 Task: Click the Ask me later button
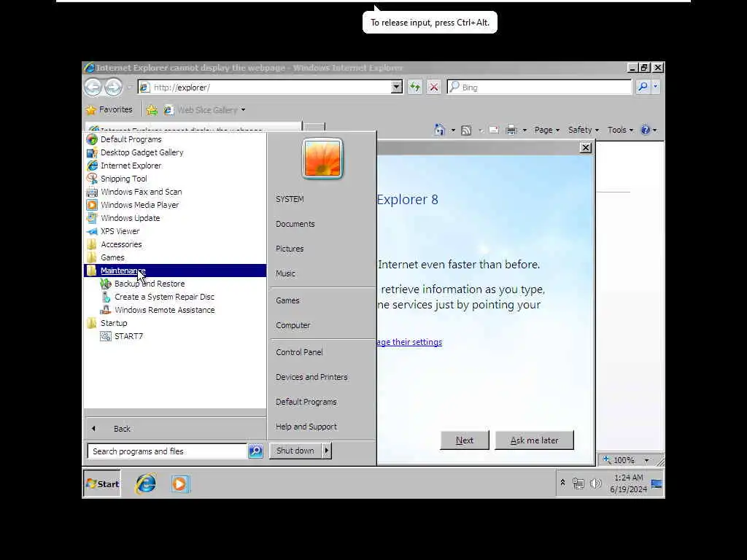point(534,440)
